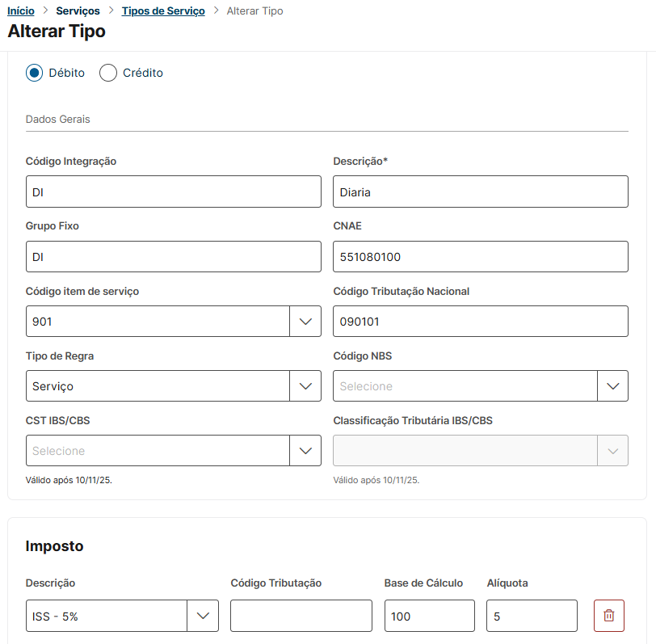The image size is (656, 644).
Task: Open the Código NBS dropdown
Action: click(x=612, y=386)
